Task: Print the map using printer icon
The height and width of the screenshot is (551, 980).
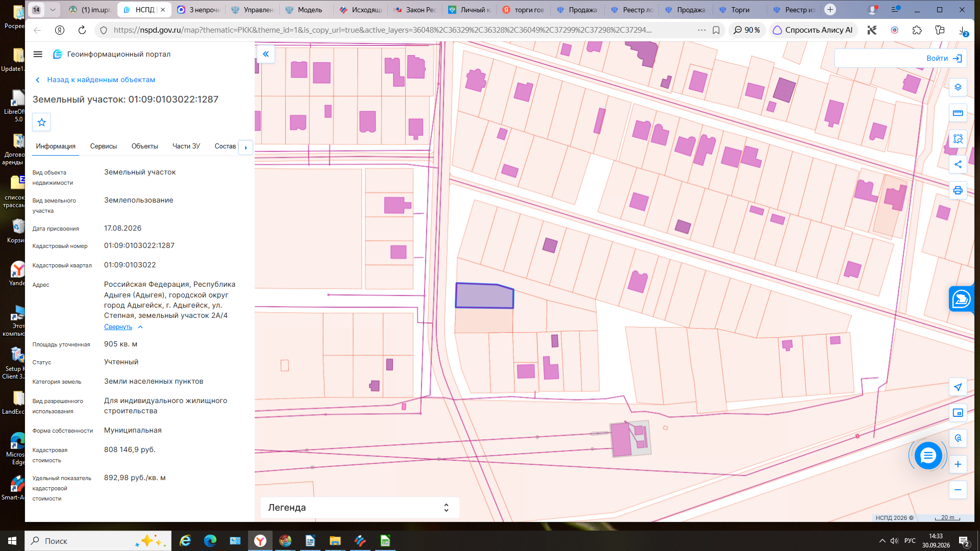Action: [x=958, y=190]
